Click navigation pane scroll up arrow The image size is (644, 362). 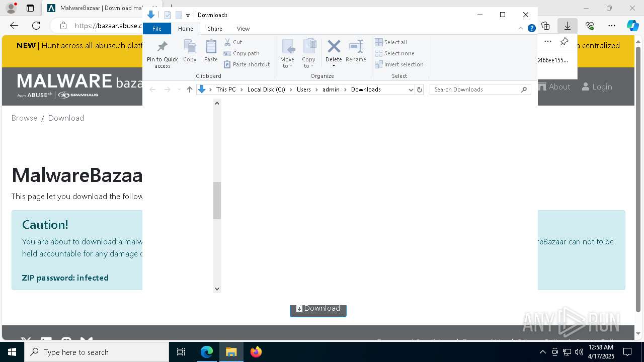click(x=217, y=103)
